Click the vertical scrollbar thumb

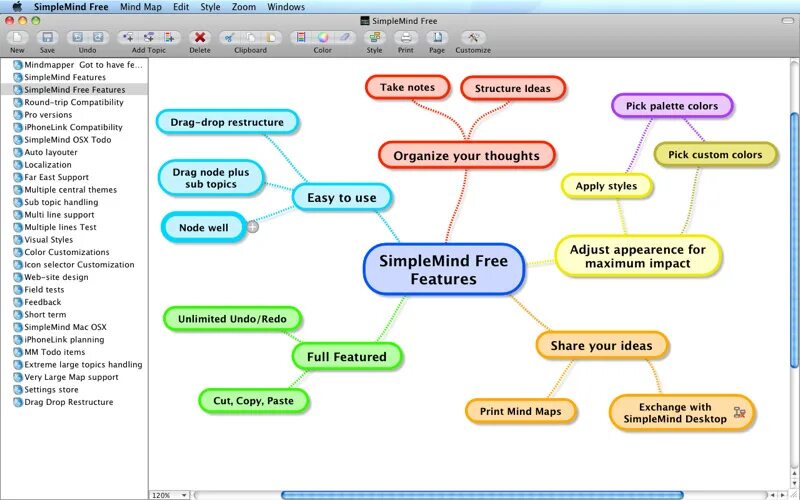(794, 239)
